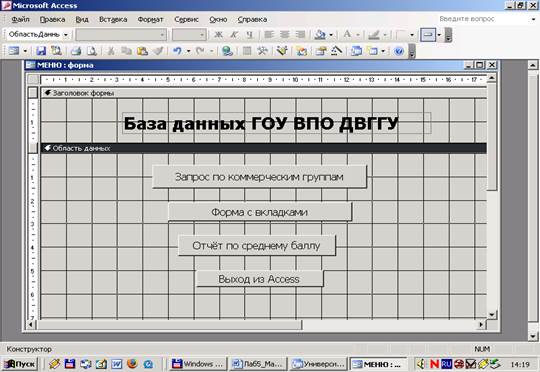Toggle Italic (К) formatting
540x372 pixels.
234,34
